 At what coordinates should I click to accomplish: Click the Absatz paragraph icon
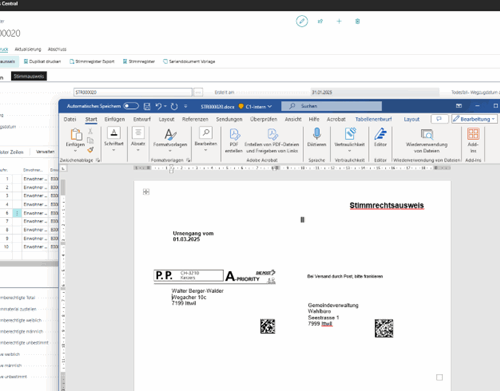138,133
